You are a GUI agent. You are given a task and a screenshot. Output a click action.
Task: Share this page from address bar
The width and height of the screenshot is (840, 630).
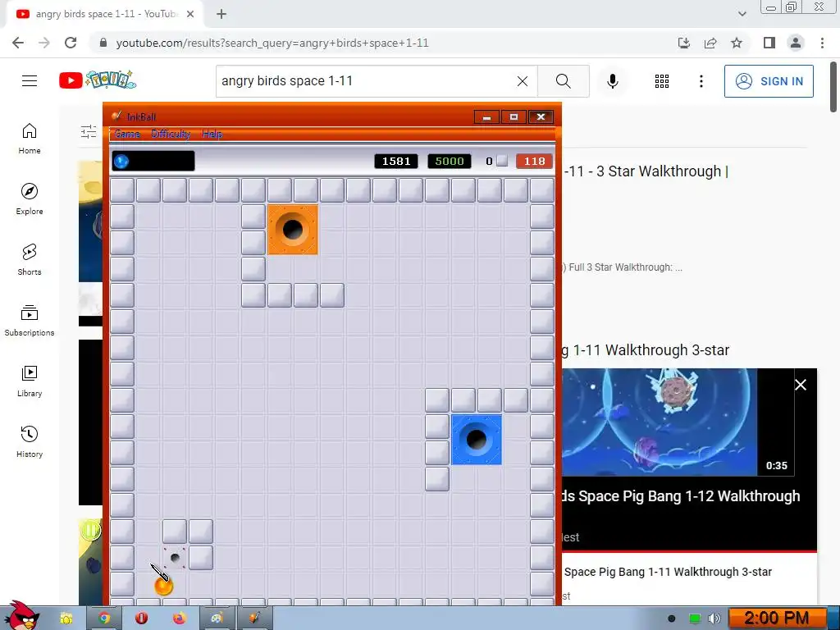(710, 43)
